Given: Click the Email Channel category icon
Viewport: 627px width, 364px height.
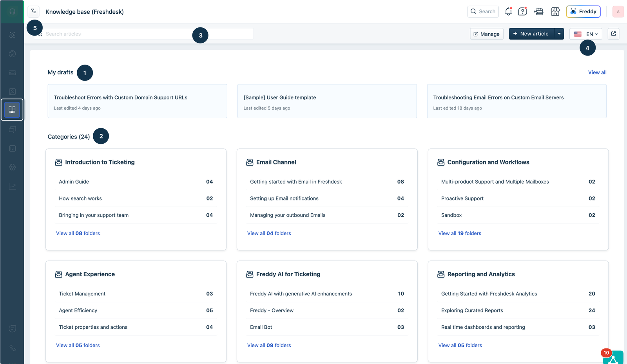Looking at the screenshot, I should (250, 162).
